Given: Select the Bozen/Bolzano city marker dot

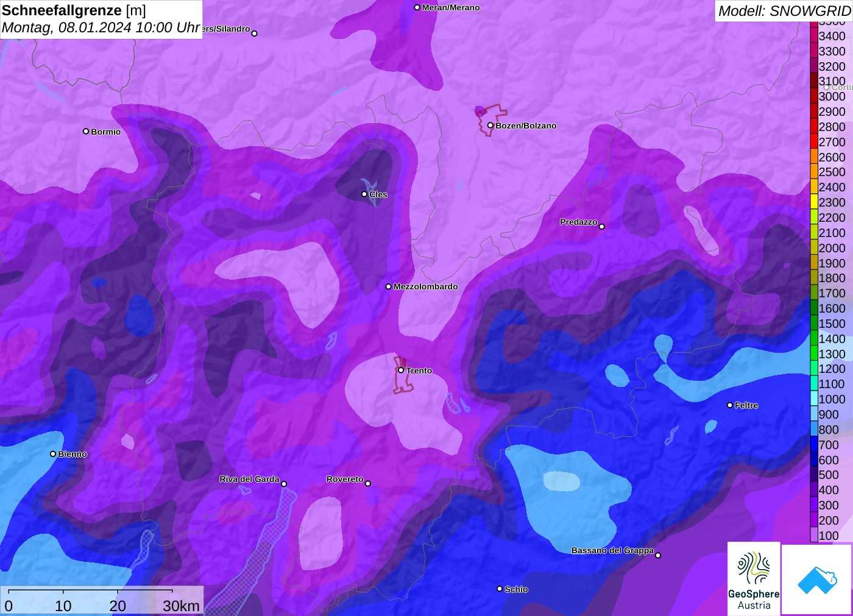Looking at the screenshot, I should point(490,126).
